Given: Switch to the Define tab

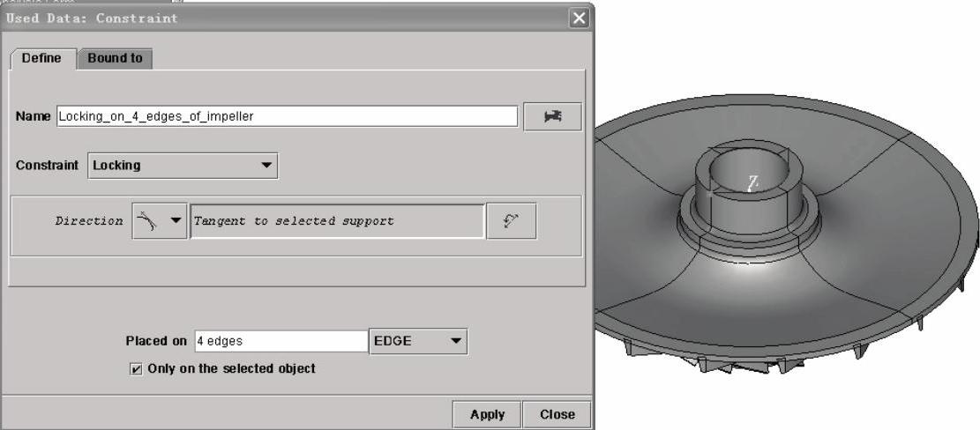Looking at the screenshot, I should 41,58.
